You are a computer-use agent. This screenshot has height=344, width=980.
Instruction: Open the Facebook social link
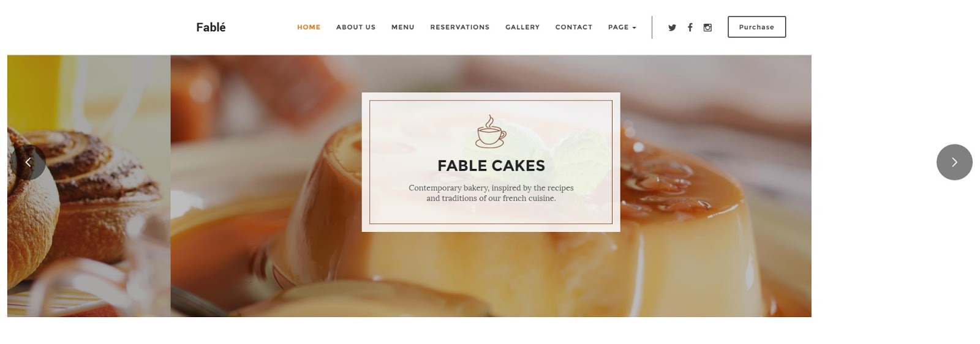[x=690, y=28]
